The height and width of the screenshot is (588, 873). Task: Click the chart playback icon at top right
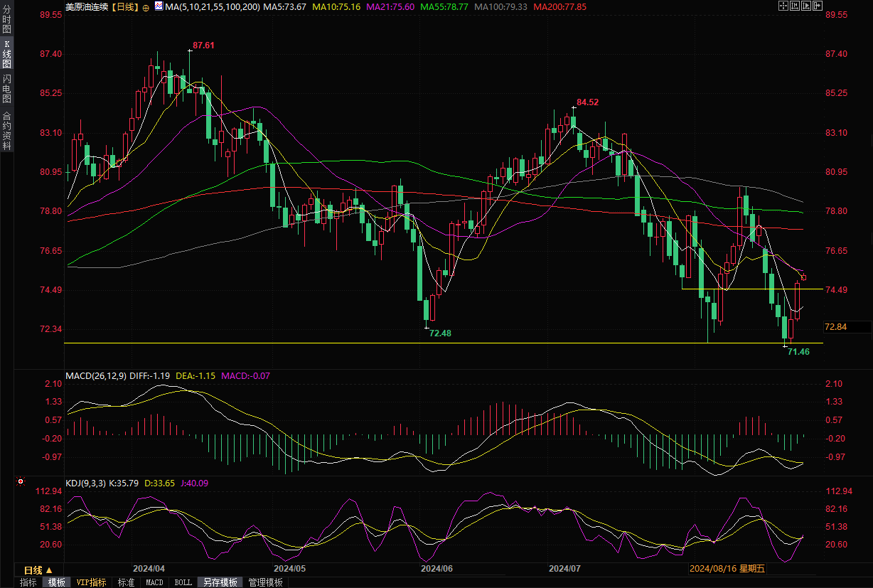(806, 6)
